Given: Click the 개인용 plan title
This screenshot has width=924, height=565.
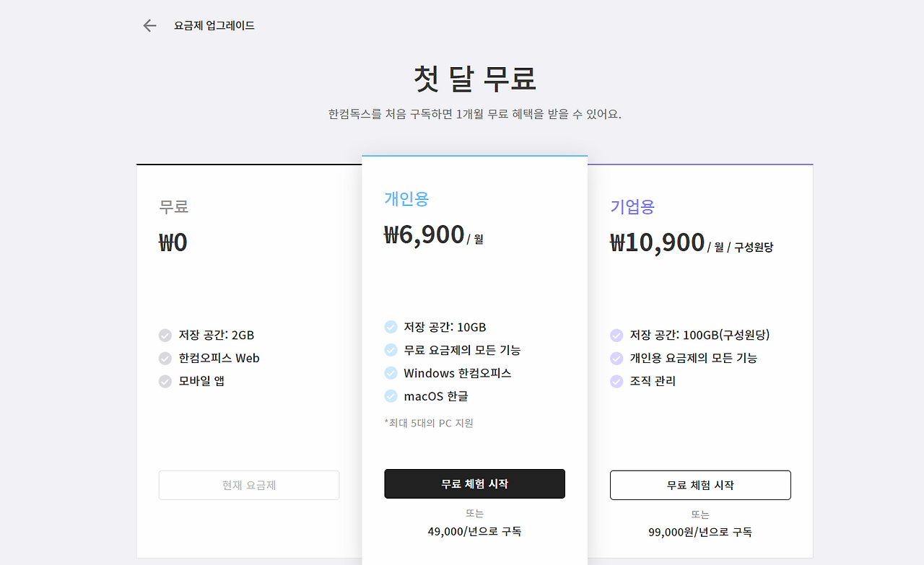Looking at the screenshot, I should coord(406,198).
